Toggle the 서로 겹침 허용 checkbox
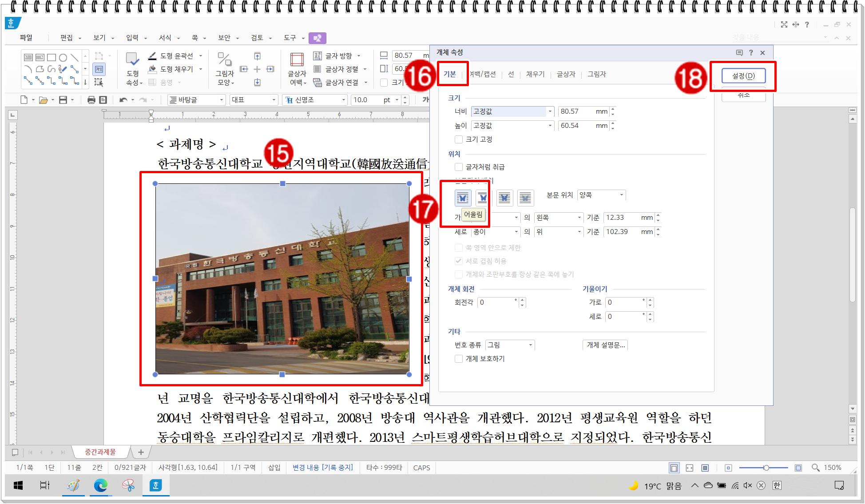This screenshot has width=865, height=504. [459, 261]
